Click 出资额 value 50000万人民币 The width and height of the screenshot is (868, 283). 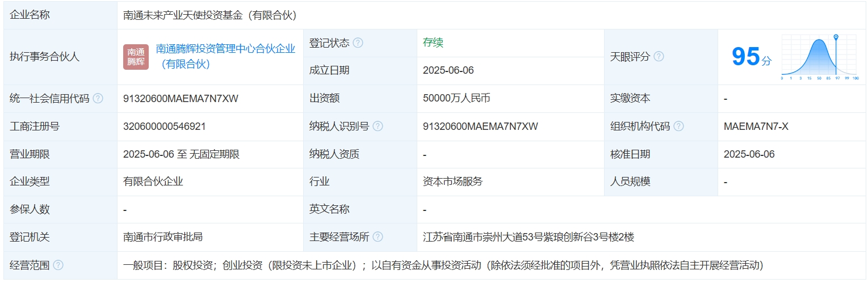[x=456, y=98]
